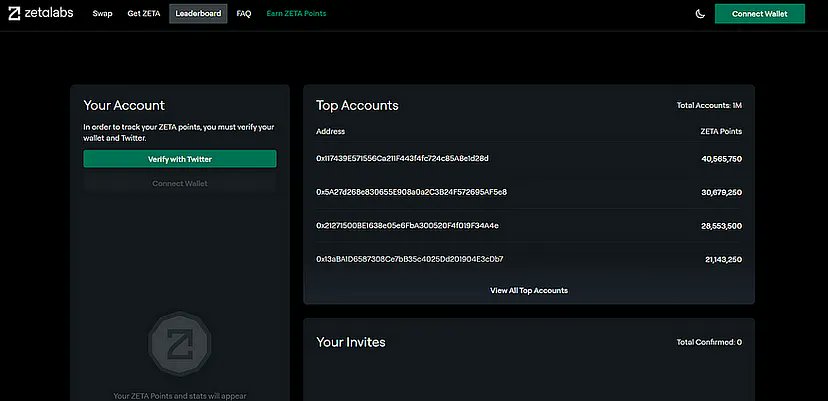The height and width of the screenshot is (401, 828).
Task: Click the Your Account heading
Action: (124, 105)
